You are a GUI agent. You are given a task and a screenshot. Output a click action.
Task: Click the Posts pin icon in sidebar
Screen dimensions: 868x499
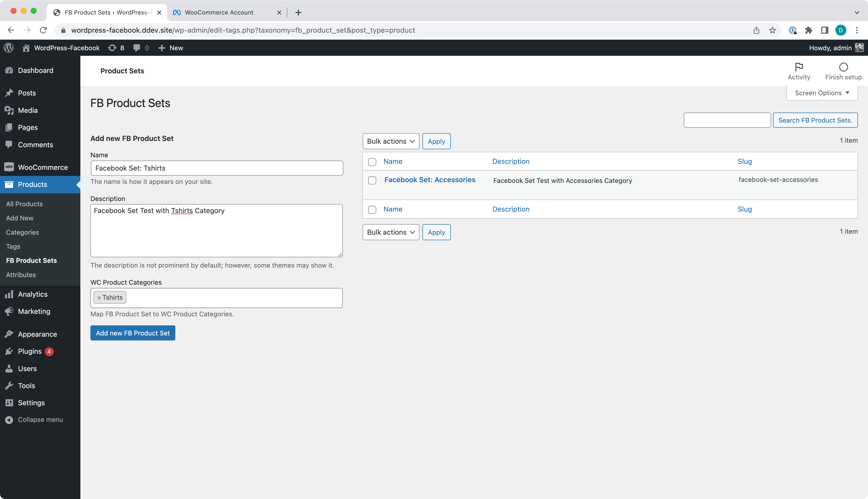[9, 93]
